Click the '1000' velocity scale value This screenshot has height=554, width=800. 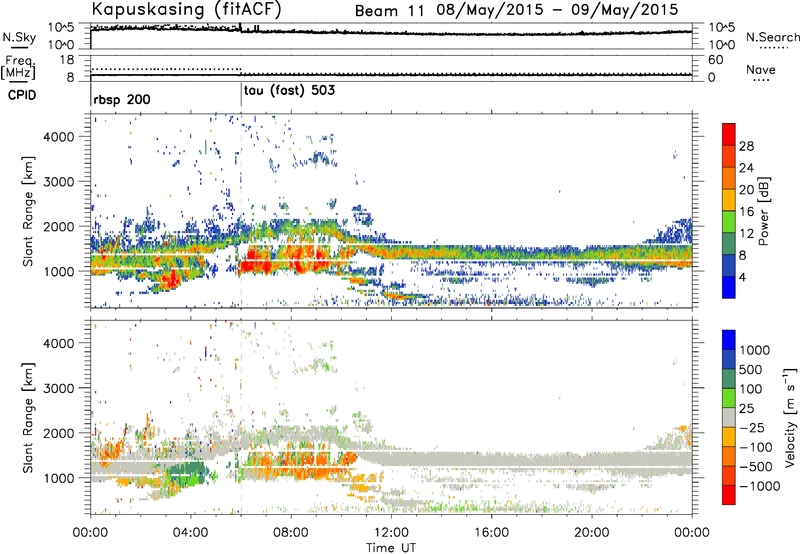[755, 350]
